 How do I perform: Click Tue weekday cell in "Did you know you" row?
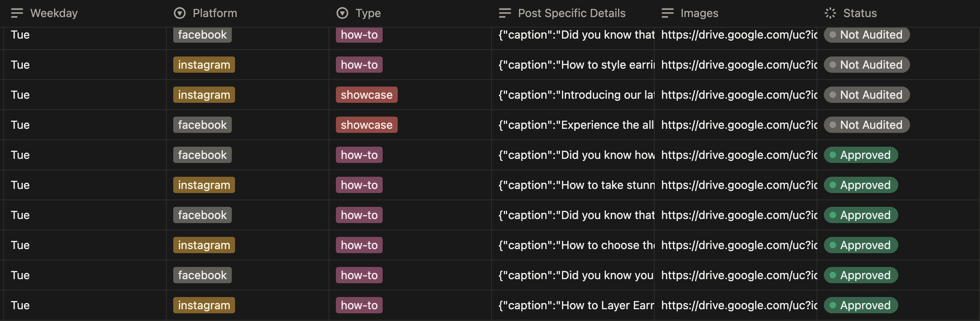[x=20, y=275]
